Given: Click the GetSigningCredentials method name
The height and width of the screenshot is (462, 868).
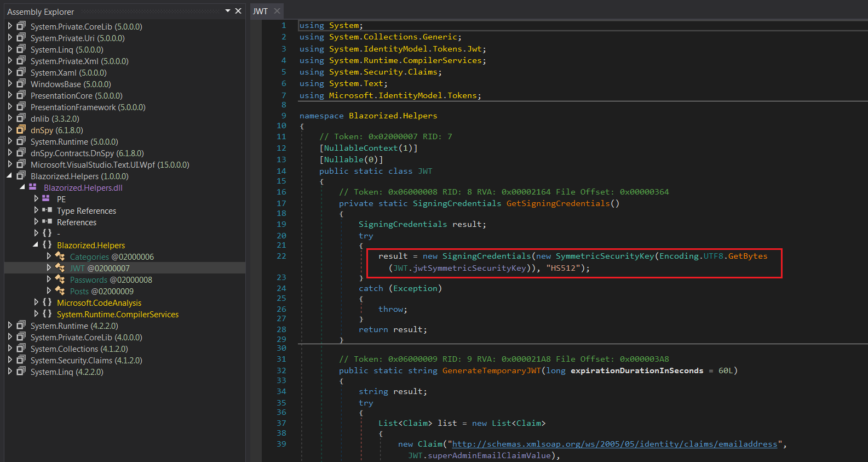Looking at the screenshot, I should pyautogui.click(x=557, y=203).
